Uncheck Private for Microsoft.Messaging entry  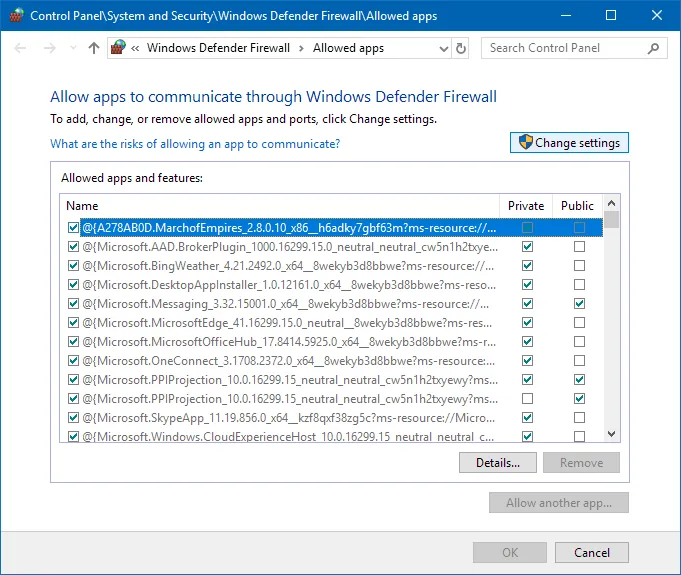tap(527, 304)
